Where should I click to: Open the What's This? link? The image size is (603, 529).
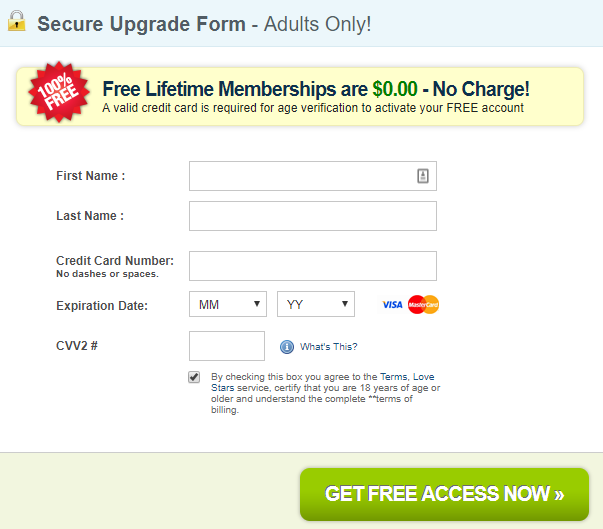click(x=328, y=347)
